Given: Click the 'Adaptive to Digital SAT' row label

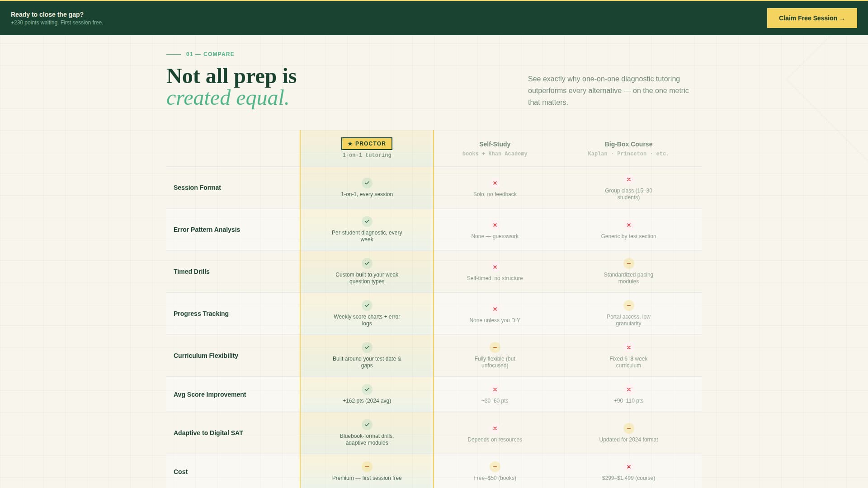Looking at the screenshot, I should click(208, 433).
